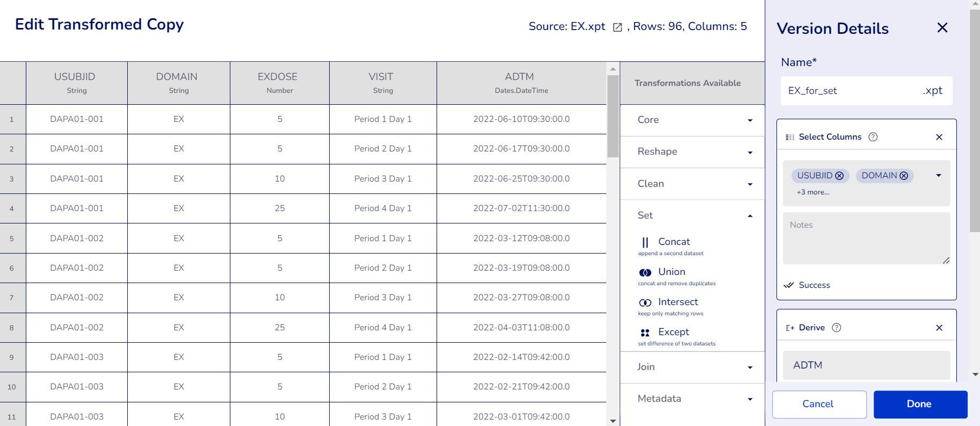Click the data table vertical scrollbar thumb
Viewport: 980px width, 426px height.
(x=613, y=116)
